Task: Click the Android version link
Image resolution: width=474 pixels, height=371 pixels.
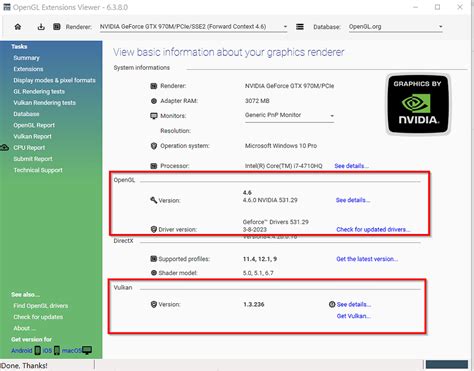Action: [x=22, y=351]
